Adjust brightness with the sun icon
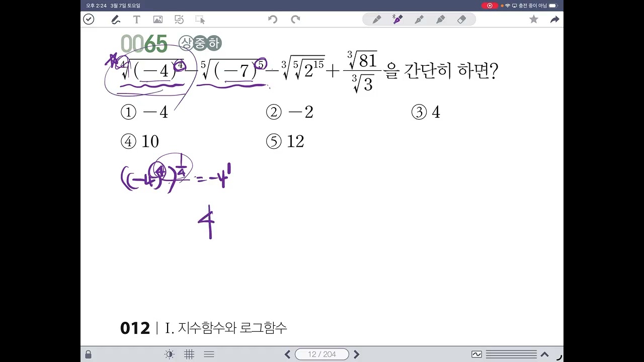This screenshot has width=644, height=362. (x=170, y=354)
